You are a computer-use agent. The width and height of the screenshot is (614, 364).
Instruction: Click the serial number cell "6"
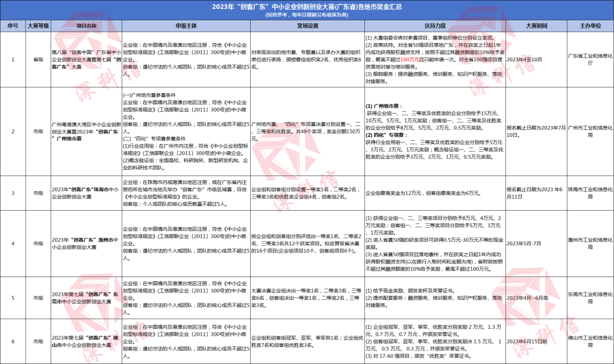pos(13,341)
